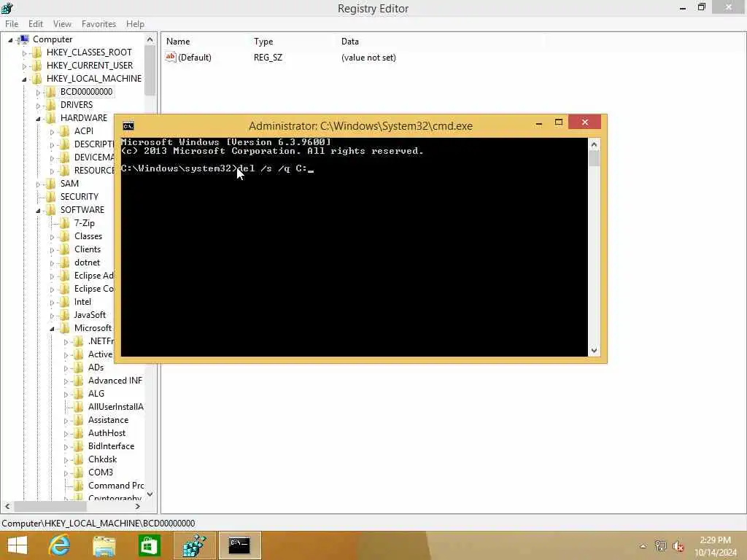Click the DRIVERS folder icon
This screenshot has width=747, height=560.
(50, 105)
